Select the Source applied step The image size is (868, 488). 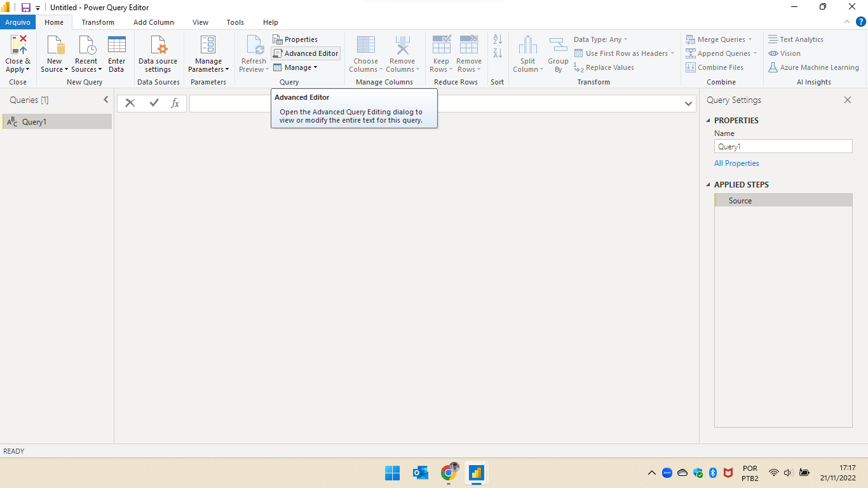click(x=783, y=201)
